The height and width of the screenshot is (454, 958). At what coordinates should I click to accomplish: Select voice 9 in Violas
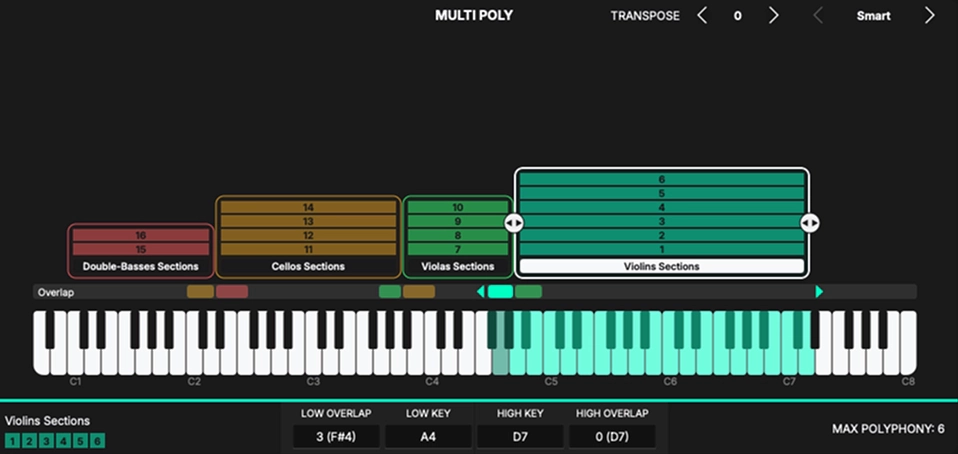tap(458, 221)
